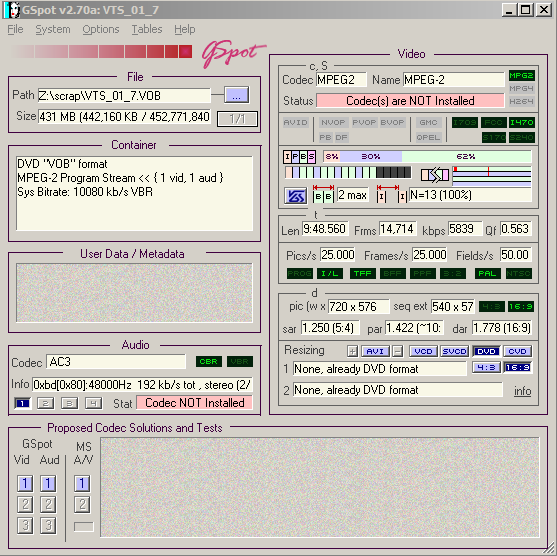Click the double arrow icon beside bitrate graph
This screenshot has height=556, width=557.
[x=435, y=175]
